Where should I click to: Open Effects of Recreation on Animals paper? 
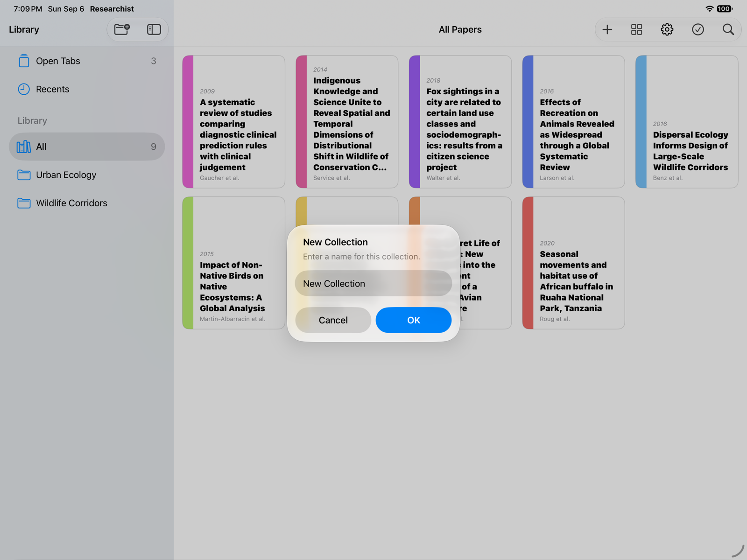click(x=573, y=122)
